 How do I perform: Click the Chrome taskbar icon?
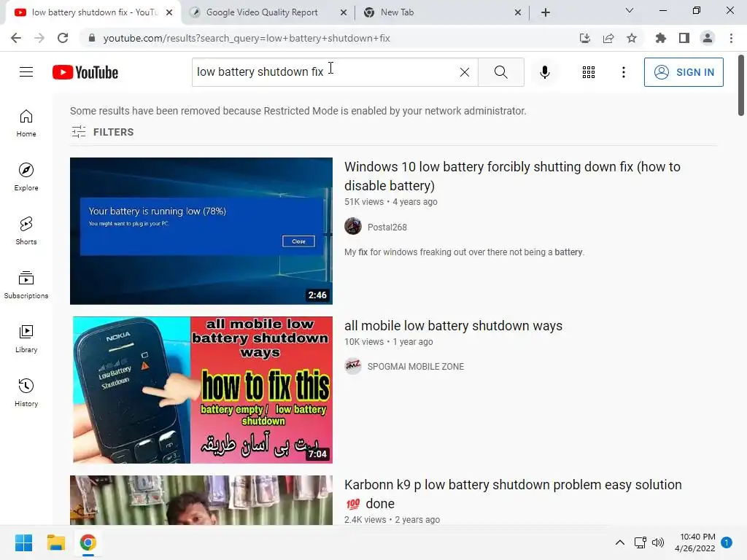pos(88,542)
